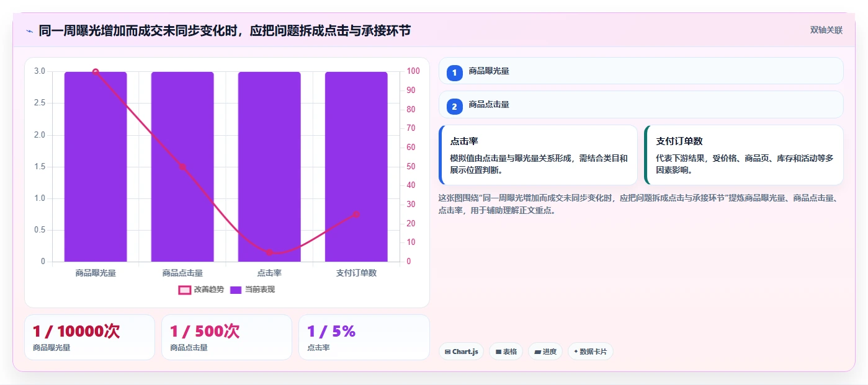The width and height of the screenshot is (868, 385).
Task: Click the icon in the Chart.js chip
Action: coord(447,352)
